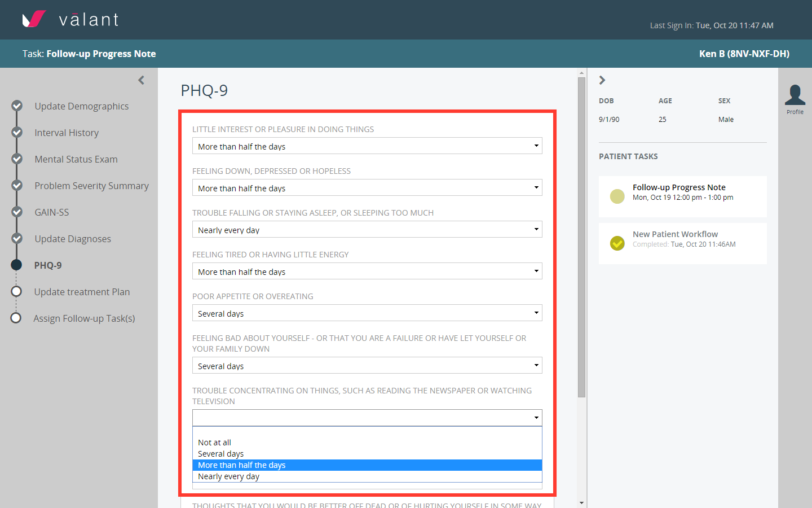This screenshot has width=812, height=508.
Task: Open the Trouble Falling or Staying Asleep dropdown
Action: coord(367,229)
